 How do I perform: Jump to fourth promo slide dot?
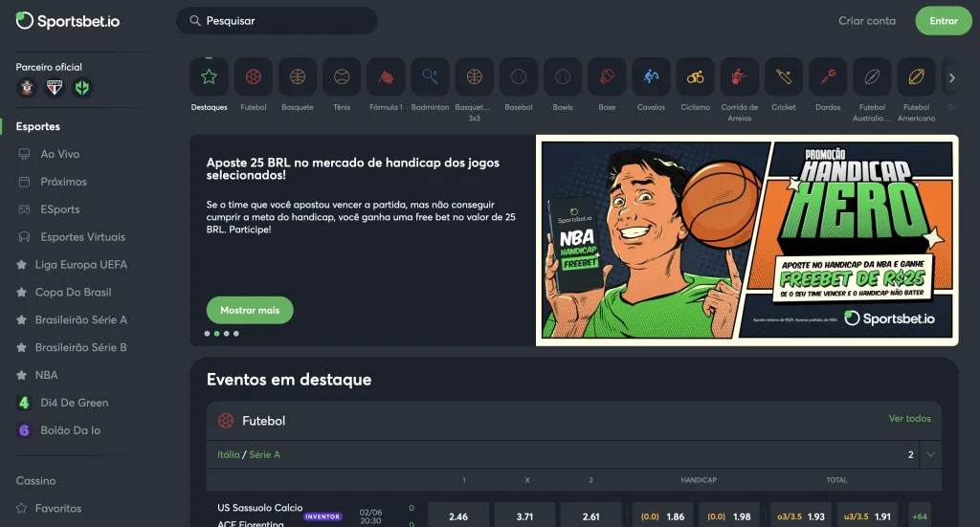click(236, 334)
